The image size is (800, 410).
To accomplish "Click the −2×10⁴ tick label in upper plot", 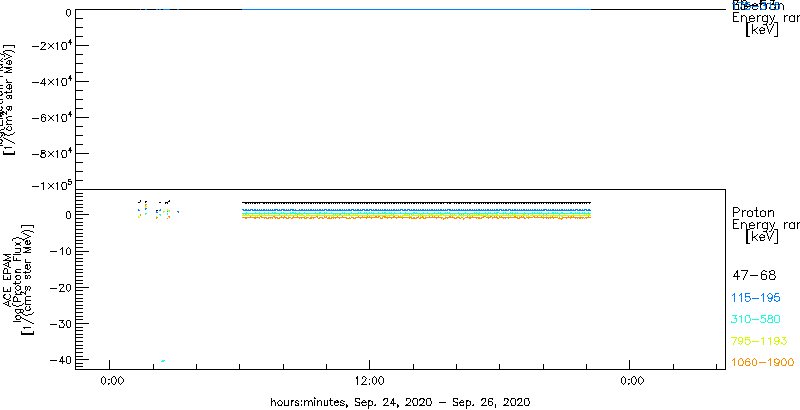I will click(x=53, y=46).
